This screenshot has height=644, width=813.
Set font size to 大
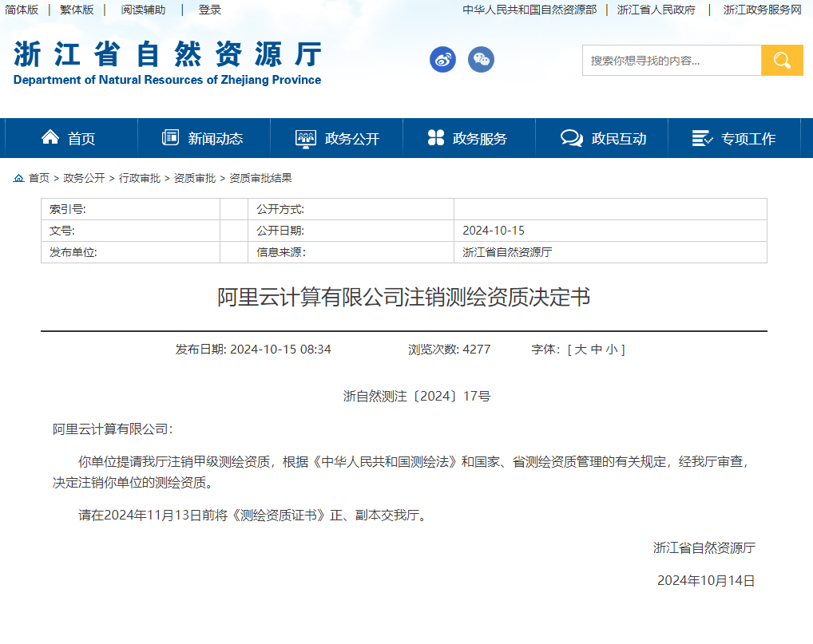[580, 350]
